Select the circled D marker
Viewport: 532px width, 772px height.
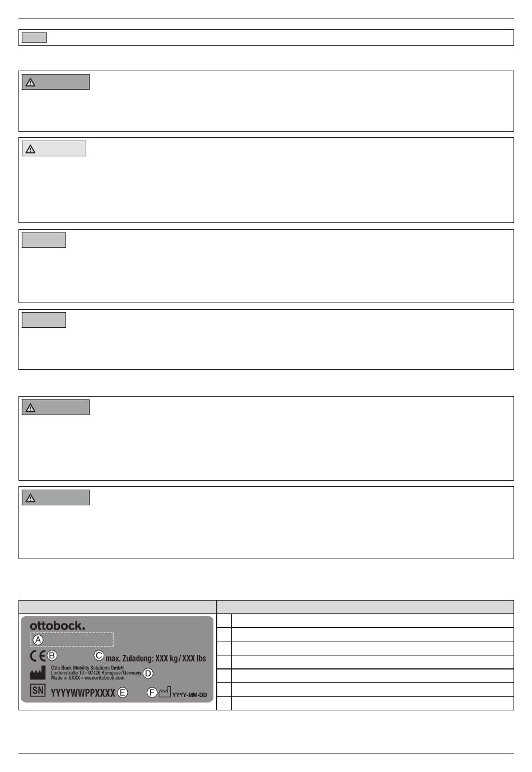pyautogui.click(x=148, y=673)
